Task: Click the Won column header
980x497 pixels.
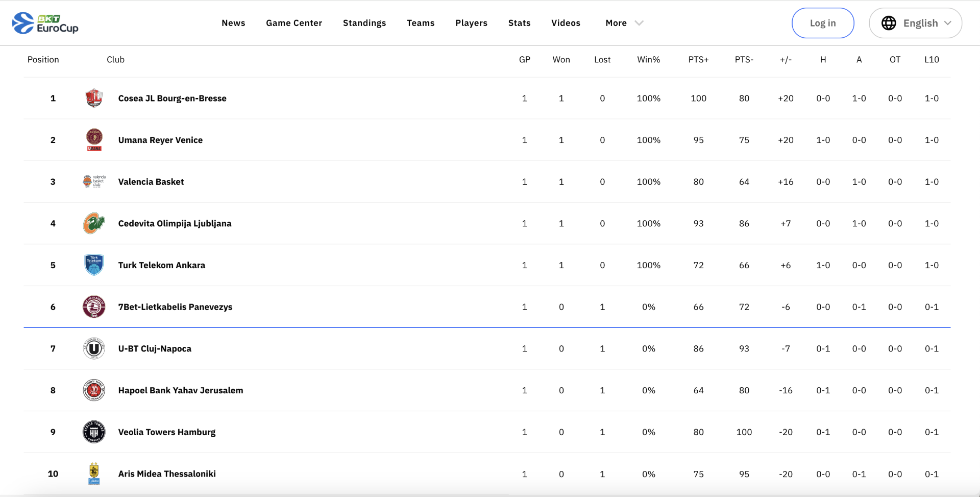Action: coord(561,59)
